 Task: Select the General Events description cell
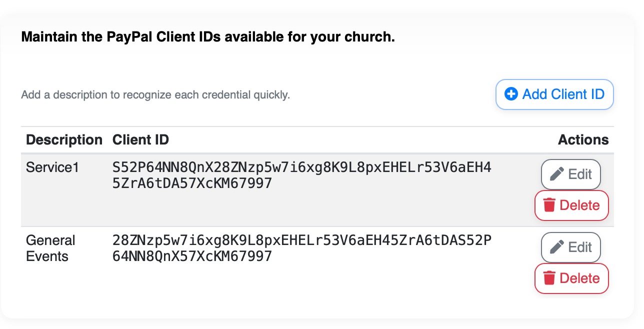click(x=50, y=248)
